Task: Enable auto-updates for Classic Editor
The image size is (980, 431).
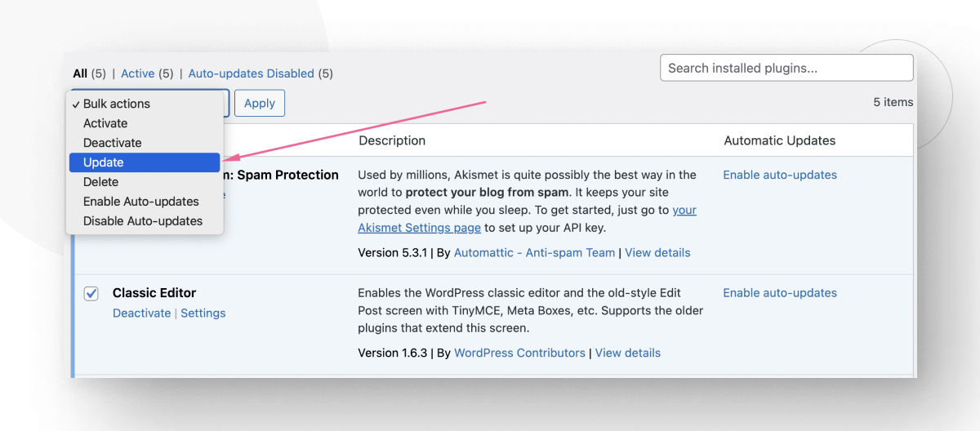Action: coord(780,293)
